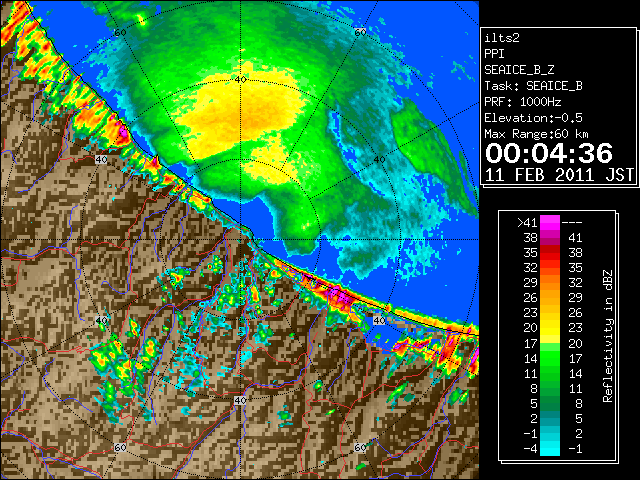Click the 'ilts2' radar name text
This screenshot has width=640, height=480.
tap(502, 38)
